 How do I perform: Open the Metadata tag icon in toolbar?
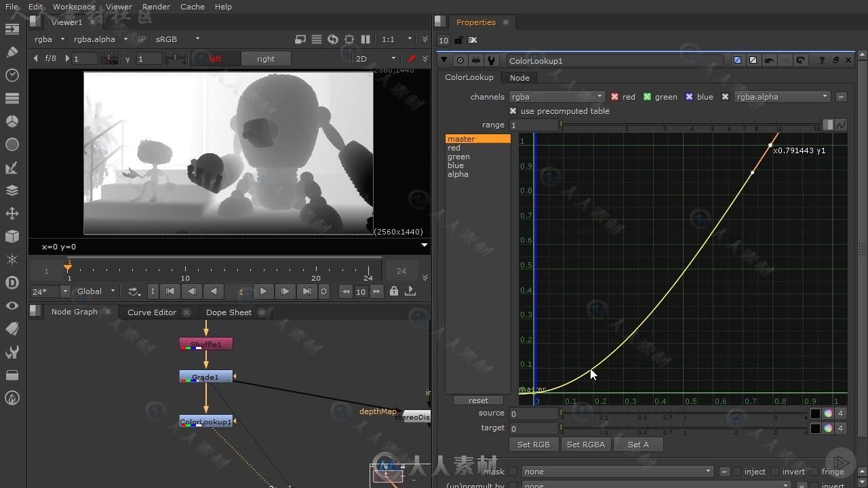tap(12, 329)
